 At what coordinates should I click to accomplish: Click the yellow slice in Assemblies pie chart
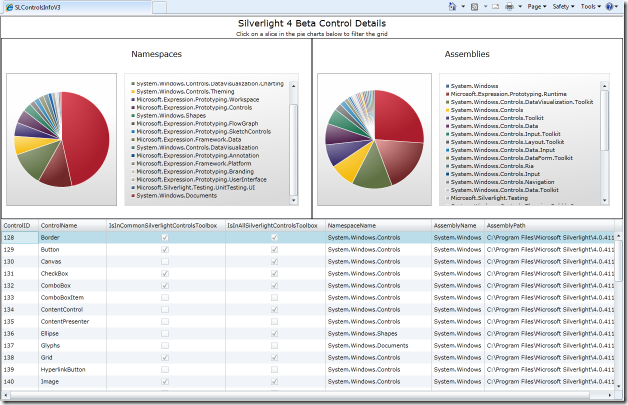click(351, 164)
